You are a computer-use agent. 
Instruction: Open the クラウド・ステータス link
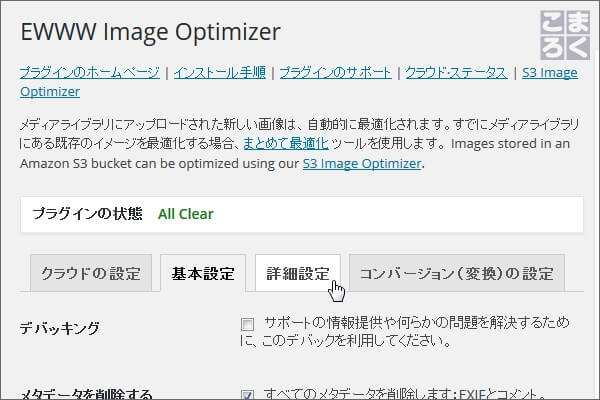[x=457, y=73]
